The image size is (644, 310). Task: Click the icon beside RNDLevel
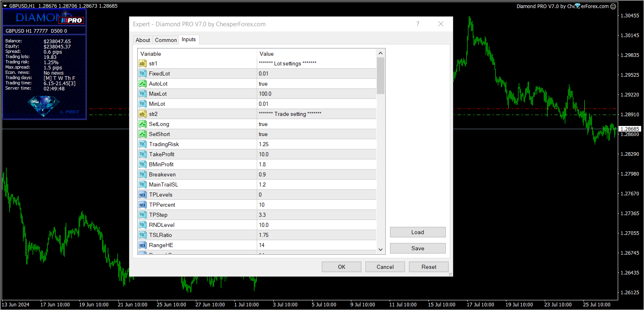click(143, 225)
